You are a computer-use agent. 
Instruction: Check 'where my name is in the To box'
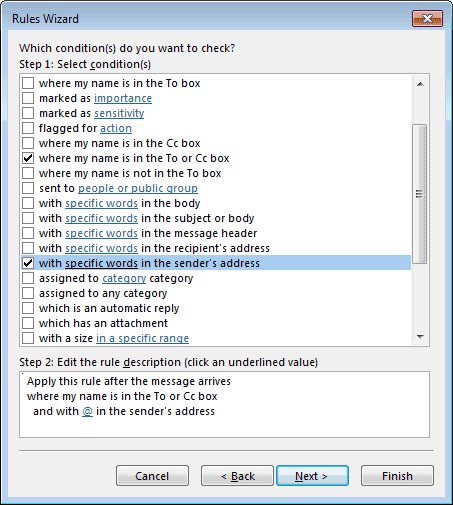click(x=28, y=83)
